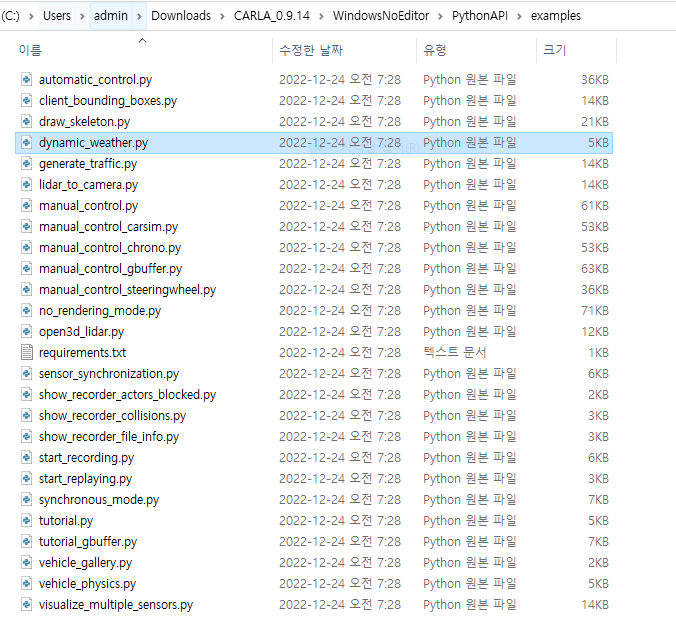Click the requirements.txt text document icon

(x=27, y=353)
